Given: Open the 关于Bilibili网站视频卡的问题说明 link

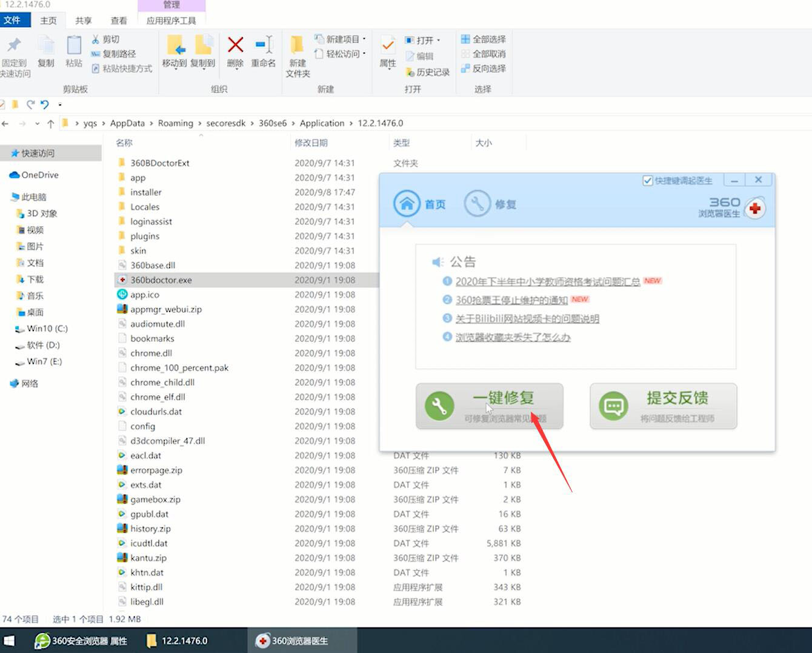Looking at the screenshot, I should [x=527, y=318].
